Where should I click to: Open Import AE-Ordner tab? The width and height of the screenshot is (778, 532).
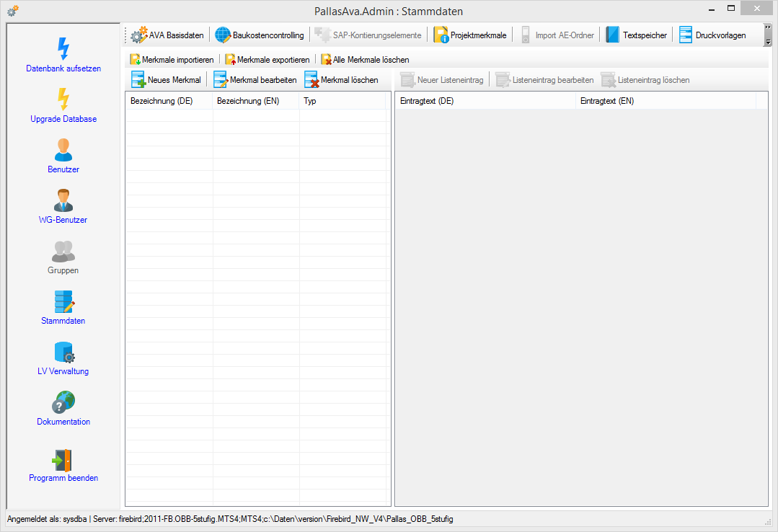coord(556,35)
